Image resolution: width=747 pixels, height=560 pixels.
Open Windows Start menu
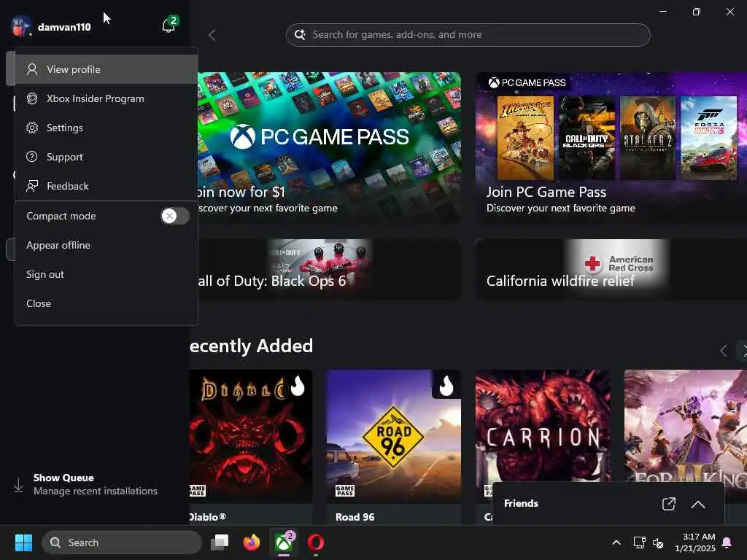[x=23, y=542]
